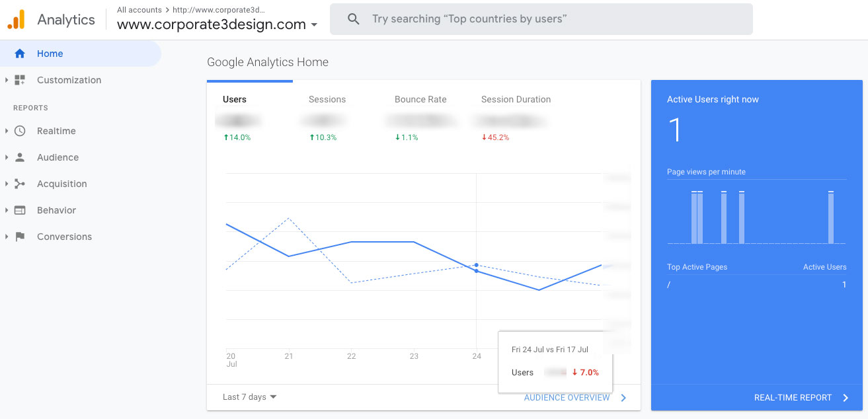Click the All accounts breadcrumb

[x=139, y=10]
